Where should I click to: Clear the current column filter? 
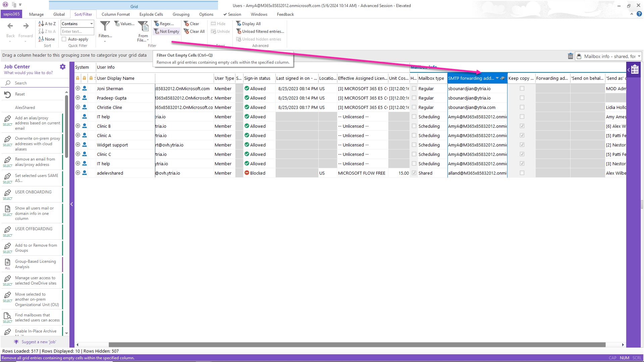pos(192,24)
